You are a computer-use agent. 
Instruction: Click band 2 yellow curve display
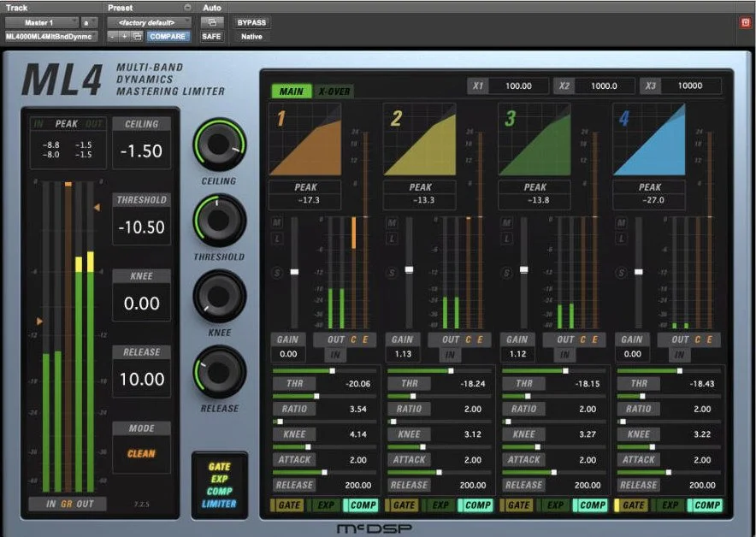coord(419,139)
